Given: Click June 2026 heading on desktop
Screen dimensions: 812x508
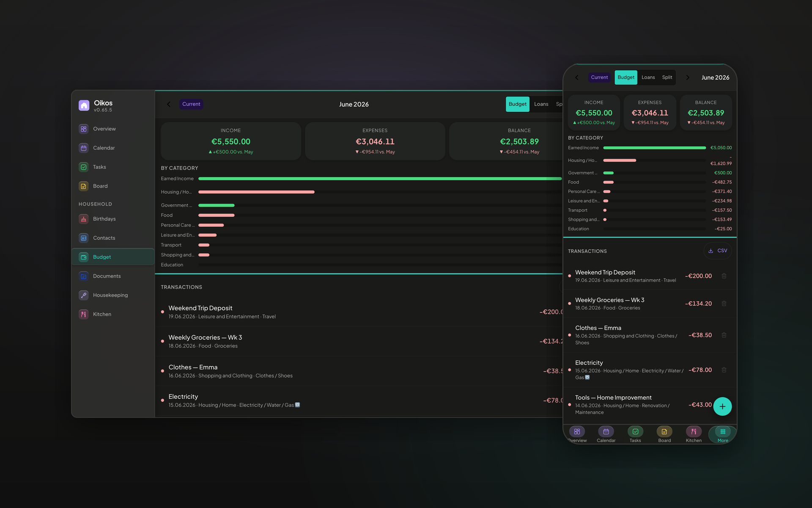Looking at the screenshot, I should tap(354, 104).
